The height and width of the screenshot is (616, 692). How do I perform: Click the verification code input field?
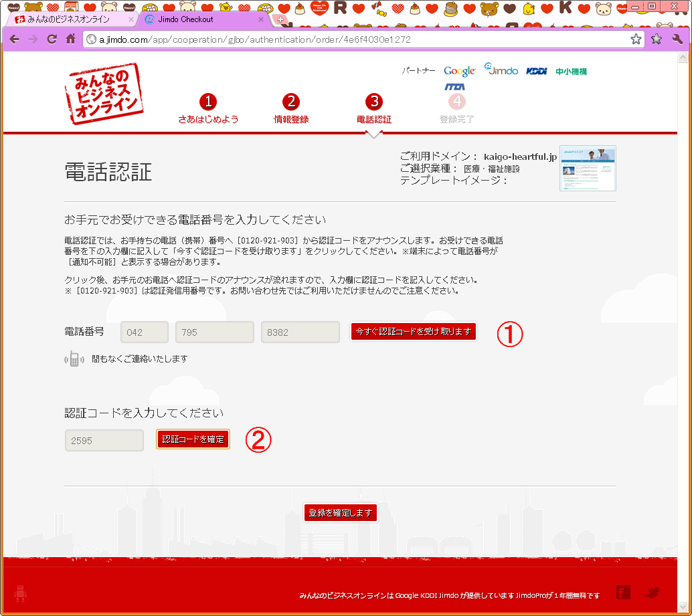pos(104,440)
